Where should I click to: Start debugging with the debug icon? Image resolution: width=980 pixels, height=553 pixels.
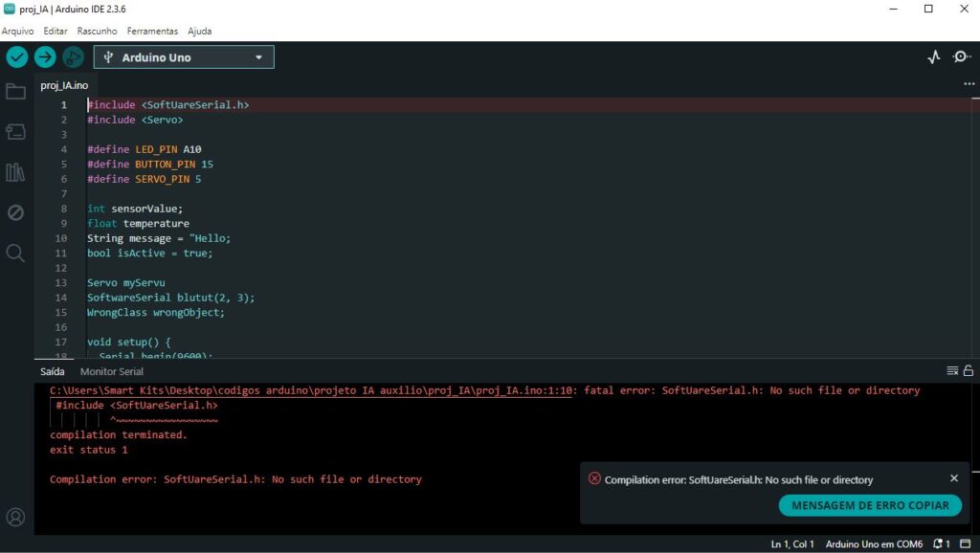tap(73, 57)
